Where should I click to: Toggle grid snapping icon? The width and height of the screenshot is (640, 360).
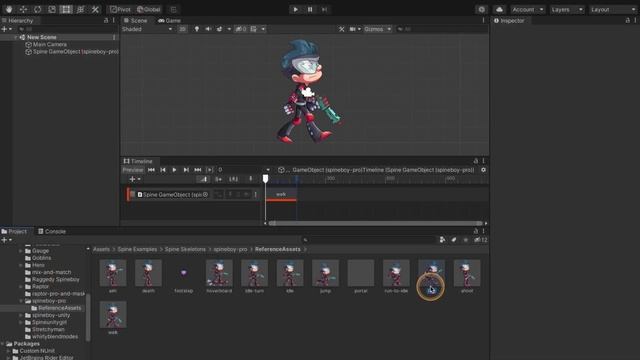coord(173,9)
